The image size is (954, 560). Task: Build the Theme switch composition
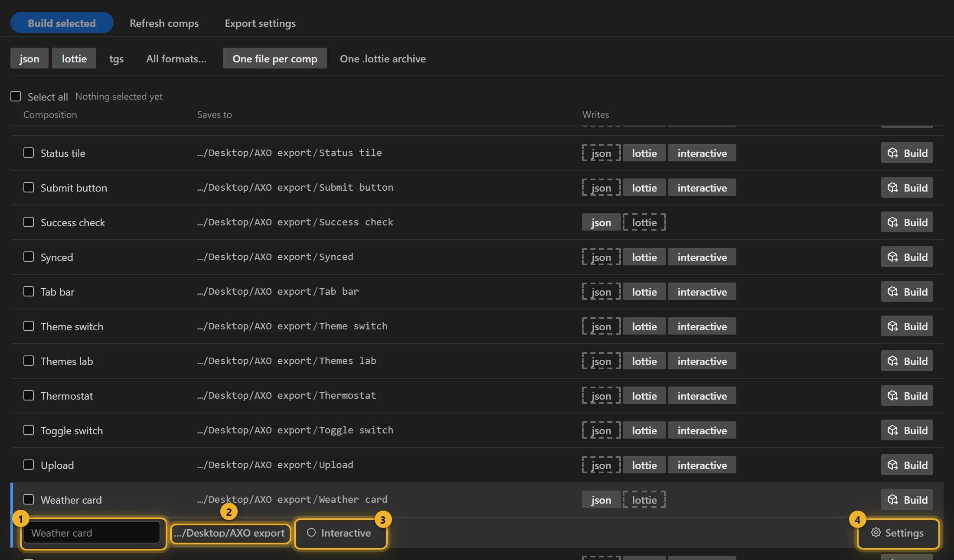907,326
